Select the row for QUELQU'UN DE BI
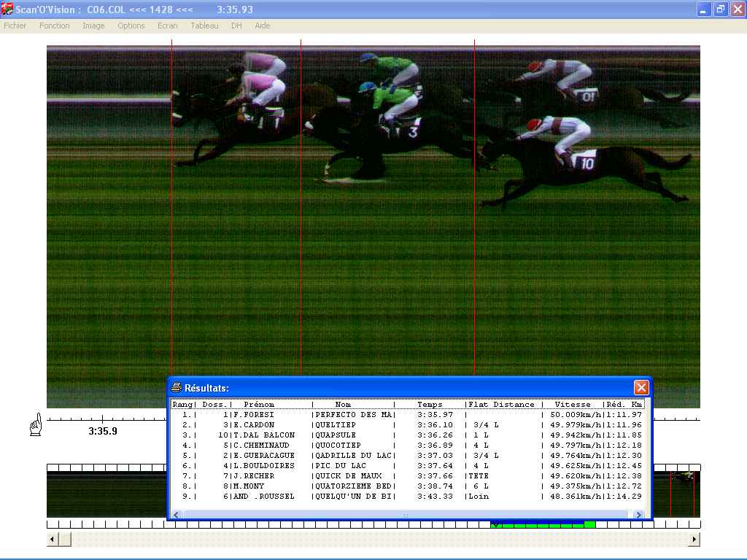 click(x=407, y=496)
